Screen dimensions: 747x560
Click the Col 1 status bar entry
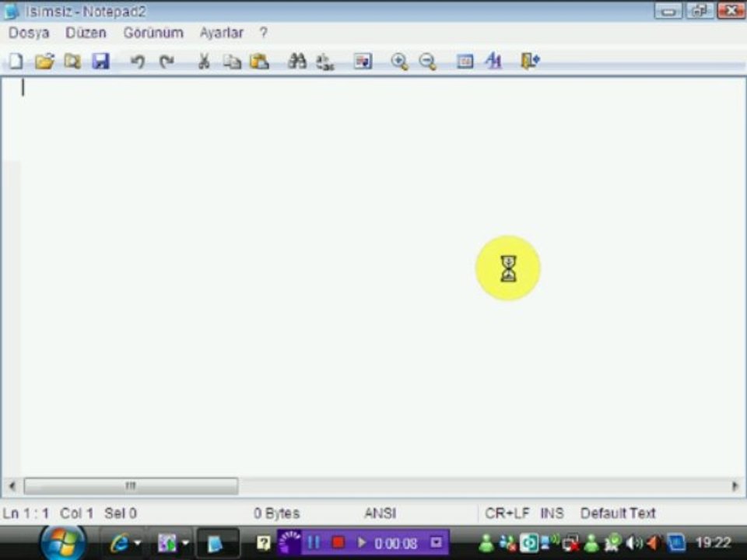(77, 513)
